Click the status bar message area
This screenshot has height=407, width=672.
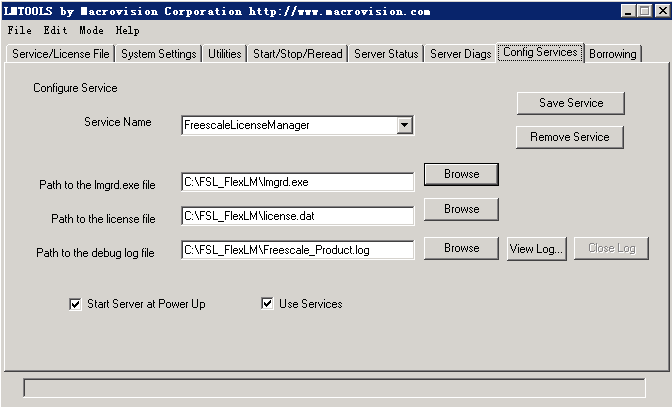click(x=334, y=388)
